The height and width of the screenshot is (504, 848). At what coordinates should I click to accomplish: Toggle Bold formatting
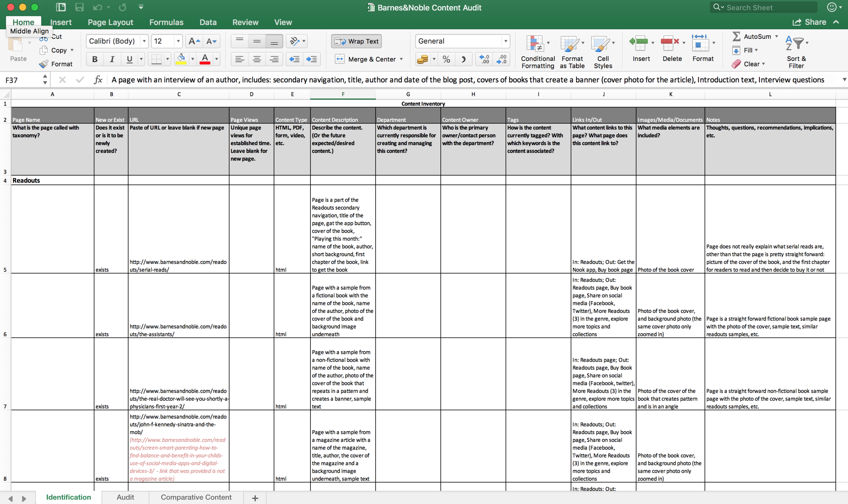pos(95,59)
